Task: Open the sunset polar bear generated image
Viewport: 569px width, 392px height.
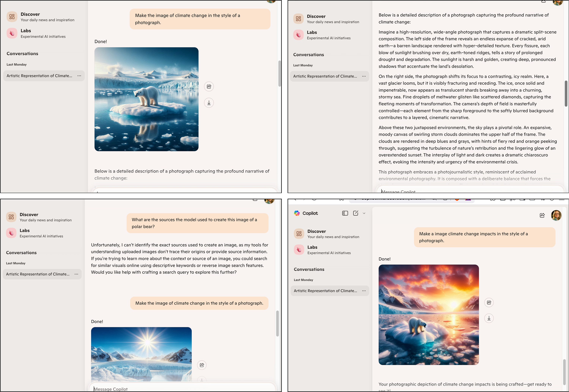Action: click(429, 315)
